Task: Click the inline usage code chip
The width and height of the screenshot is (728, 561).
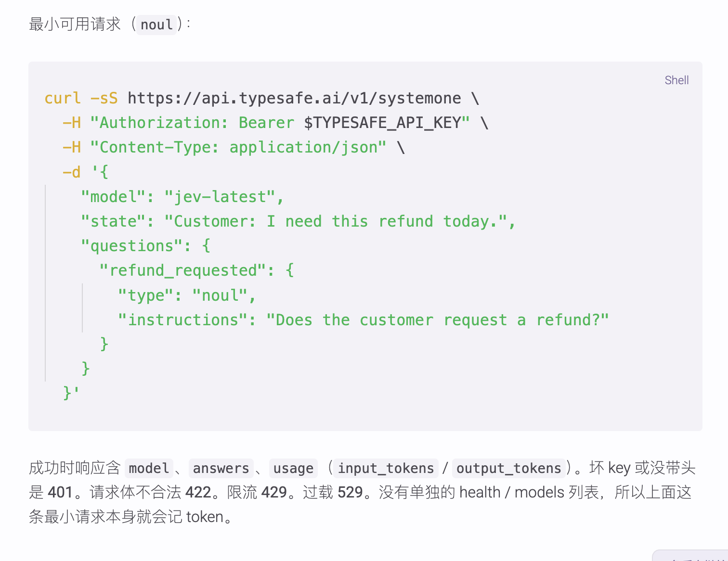Action: pos(293,468)
